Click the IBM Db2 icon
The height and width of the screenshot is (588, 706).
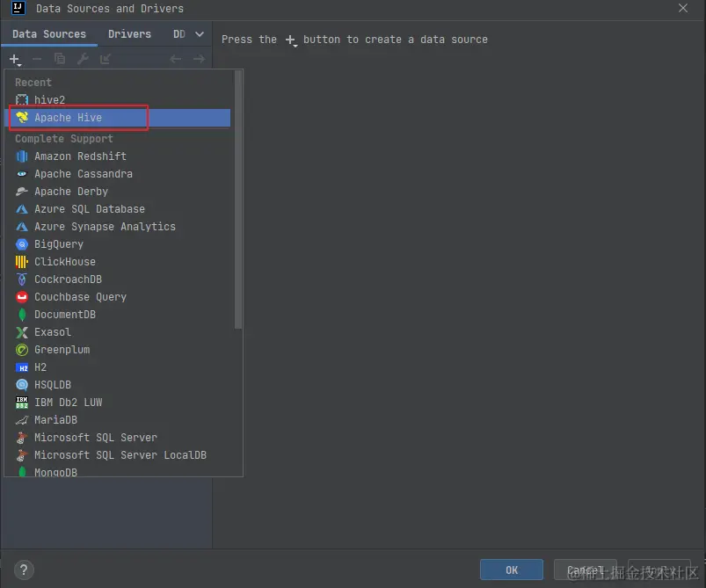point(22,402)
